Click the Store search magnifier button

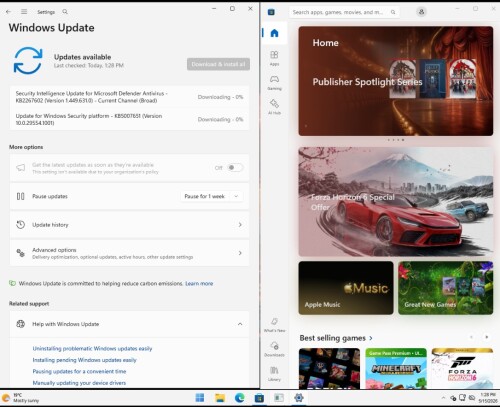point(393,12)
